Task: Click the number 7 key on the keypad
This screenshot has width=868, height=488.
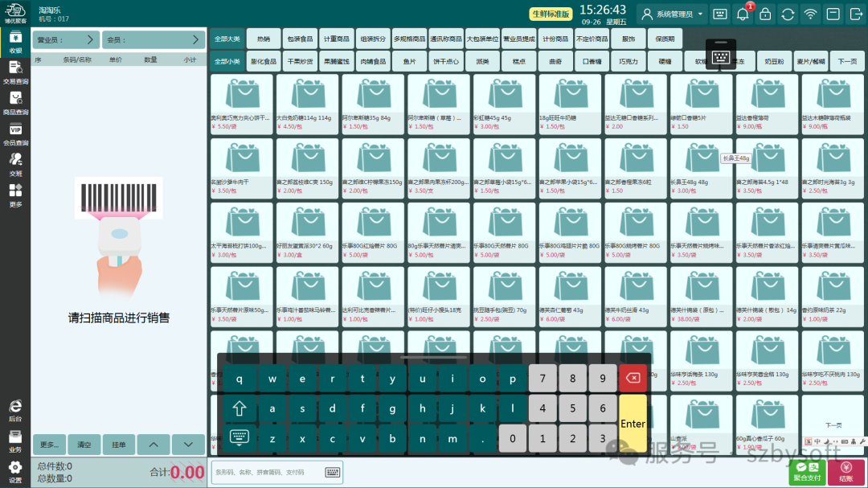Action: point(542,379)
